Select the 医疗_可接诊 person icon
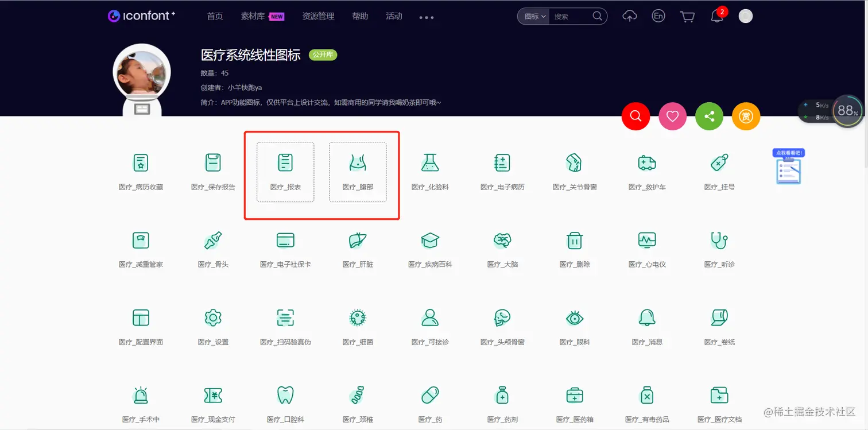 (x=430, y=318)
